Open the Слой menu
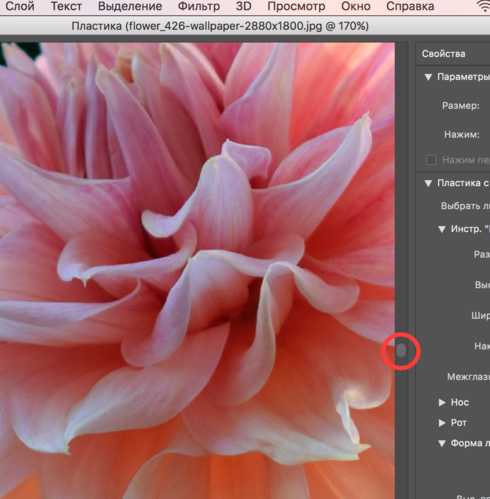Image resolution: width=490 pixels, height=499 pixels. point(20,6)
